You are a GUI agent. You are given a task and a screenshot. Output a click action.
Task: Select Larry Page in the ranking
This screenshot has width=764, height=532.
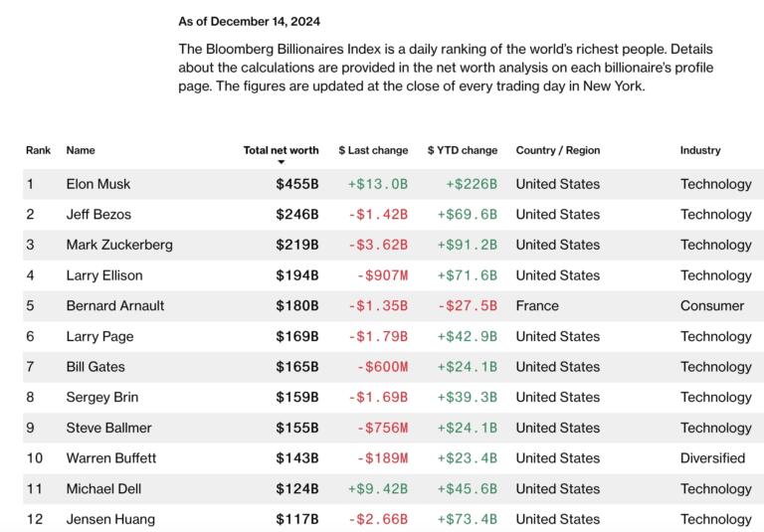point(99,336)
